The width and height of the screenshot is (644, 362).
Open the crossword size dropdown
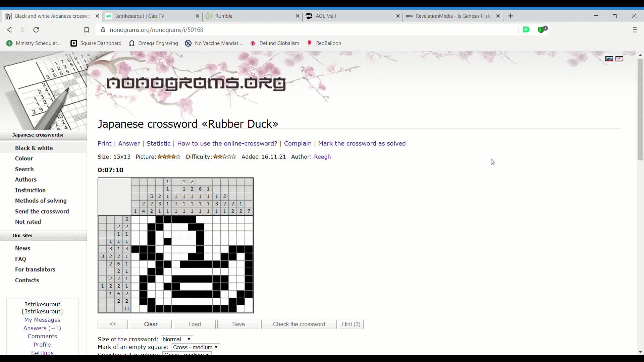pos(177,339)
